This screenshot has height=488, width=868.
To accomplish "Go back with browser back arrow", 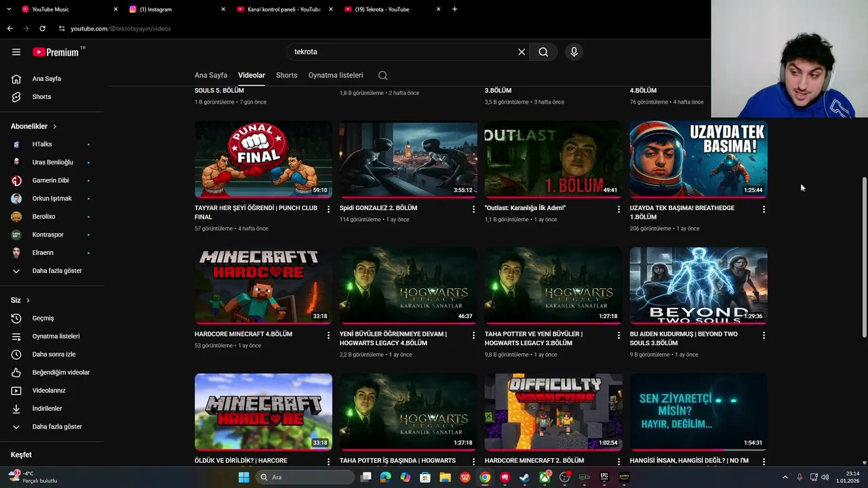I will point(9,28).
